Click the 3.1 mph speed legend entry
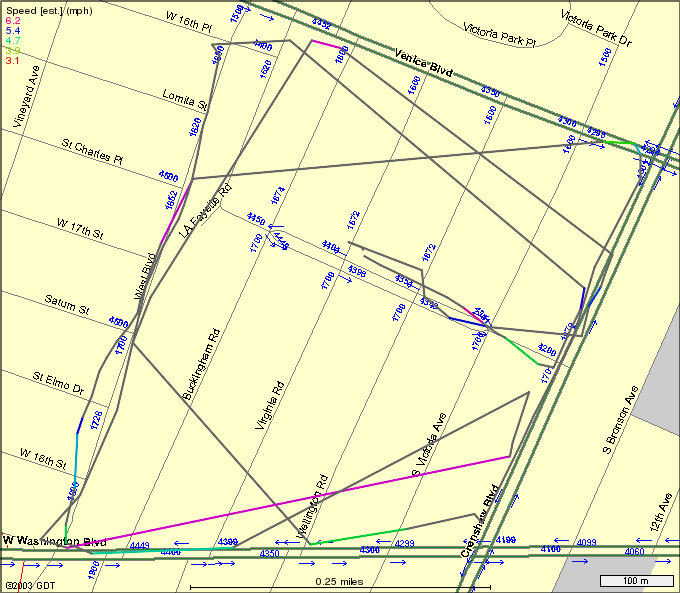This screenshot has width=680, height=593. [13, 60]
